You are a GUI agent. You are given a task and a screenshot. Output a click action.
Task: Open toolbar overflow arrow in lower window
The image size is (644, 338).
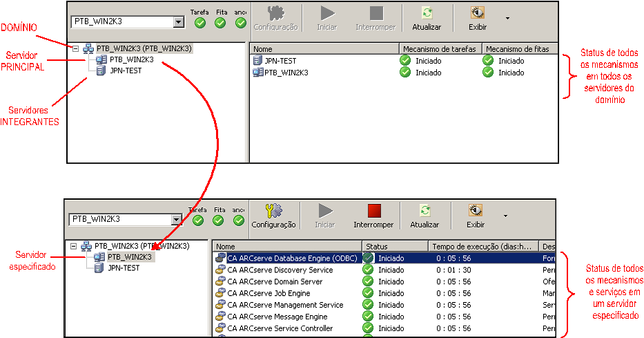pos(505,216)
